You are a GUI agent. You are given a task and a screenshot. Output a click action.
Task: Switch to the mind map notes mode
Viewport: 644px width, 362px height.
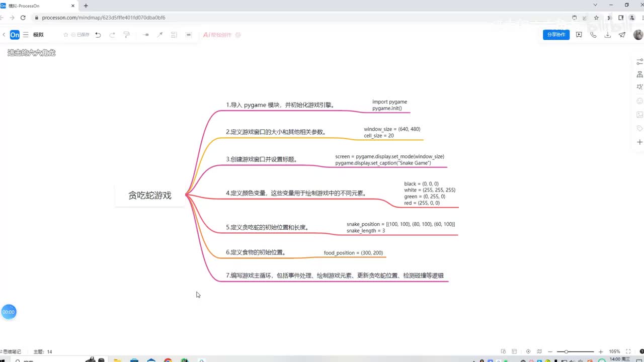pyautogui.click(x=11, y=351)
